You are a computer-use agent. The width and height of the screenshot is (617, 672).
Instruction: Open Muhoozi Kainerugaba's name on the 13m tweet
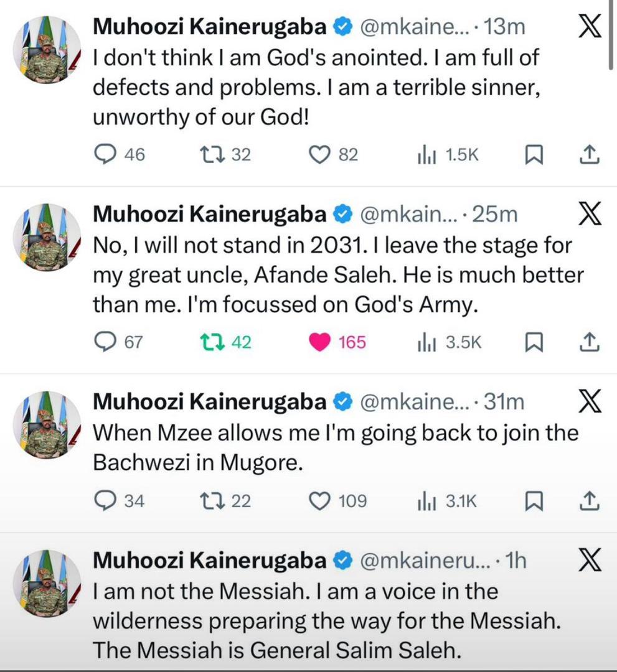209,27
